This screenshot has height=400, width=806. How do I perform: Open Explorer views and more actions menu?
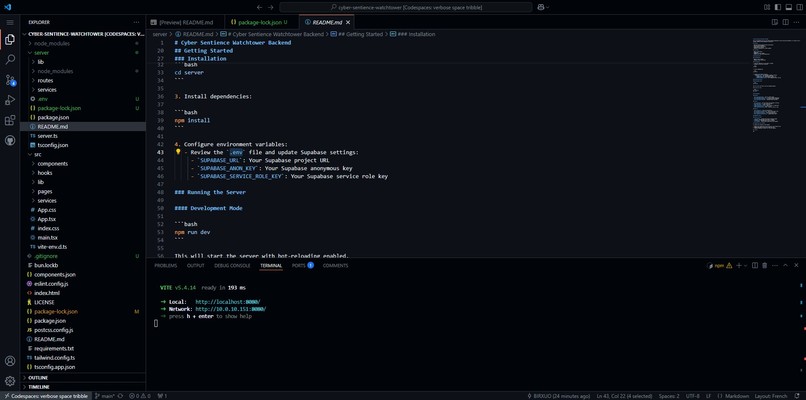(136, 23)
